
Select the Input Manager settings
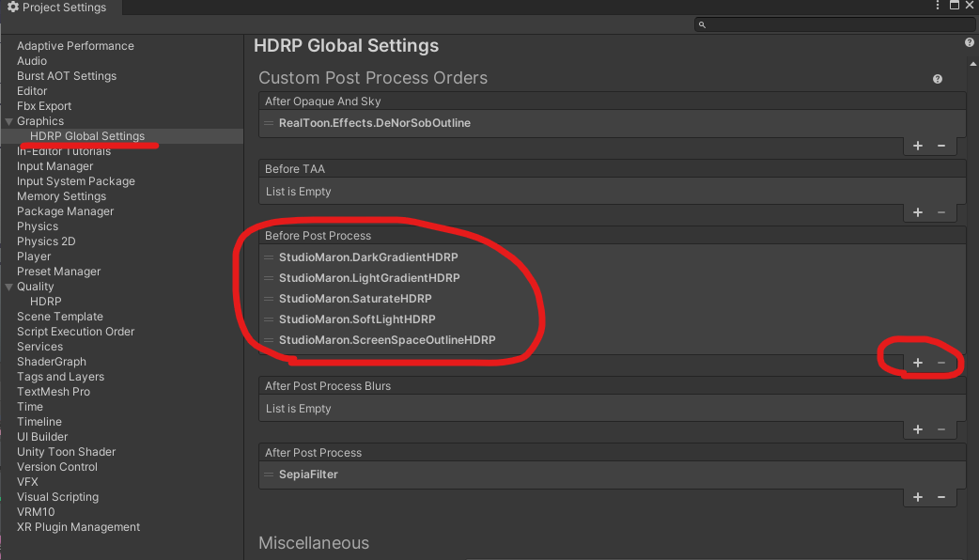(54, 166)
